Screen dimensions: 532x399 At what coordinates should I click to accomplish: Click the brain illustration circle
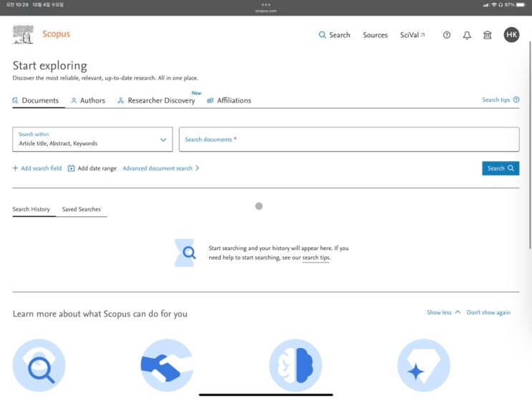[x=295, y=365]
